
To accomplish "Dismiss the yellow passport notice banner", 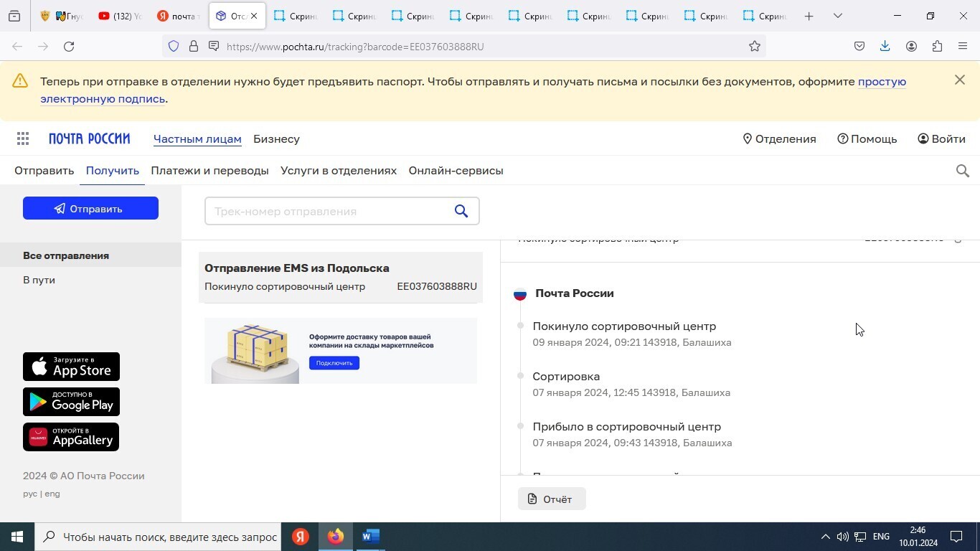I will (959, 80).
